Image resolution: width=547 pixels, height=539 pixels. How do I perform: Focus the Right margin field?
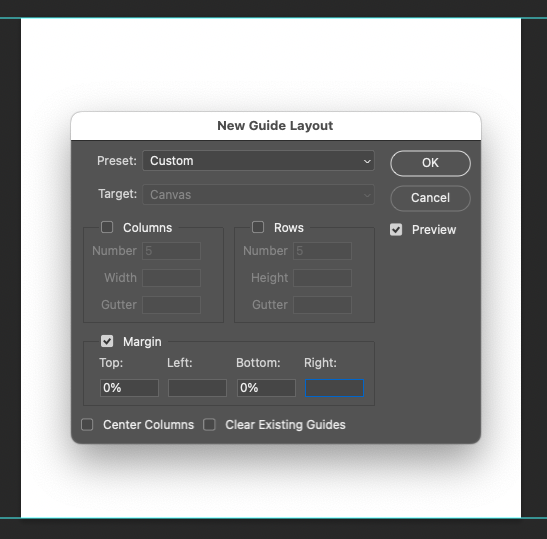coord(334,388)
